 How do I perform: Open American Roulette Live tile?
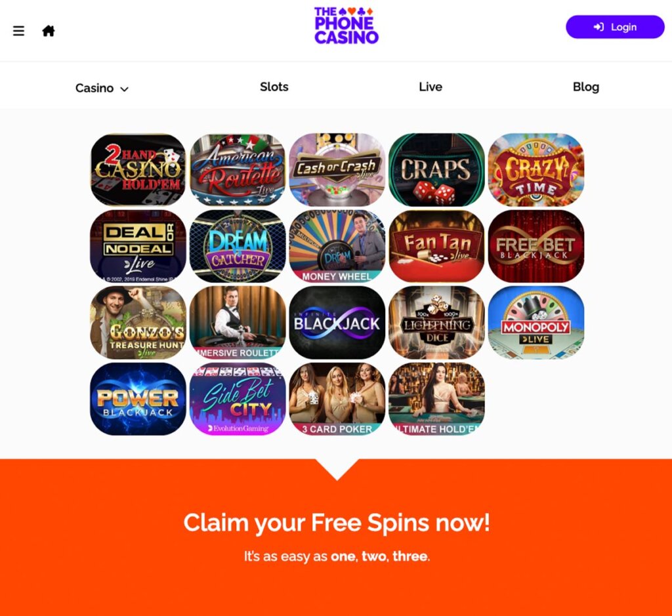click(238, 170)
